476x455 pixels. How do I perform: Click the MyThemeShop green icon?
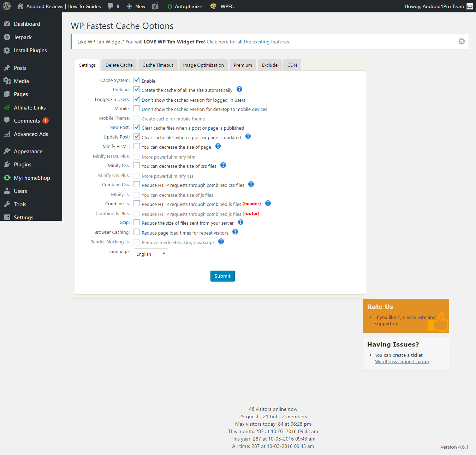pyautogui.click(x=7, y=178)
